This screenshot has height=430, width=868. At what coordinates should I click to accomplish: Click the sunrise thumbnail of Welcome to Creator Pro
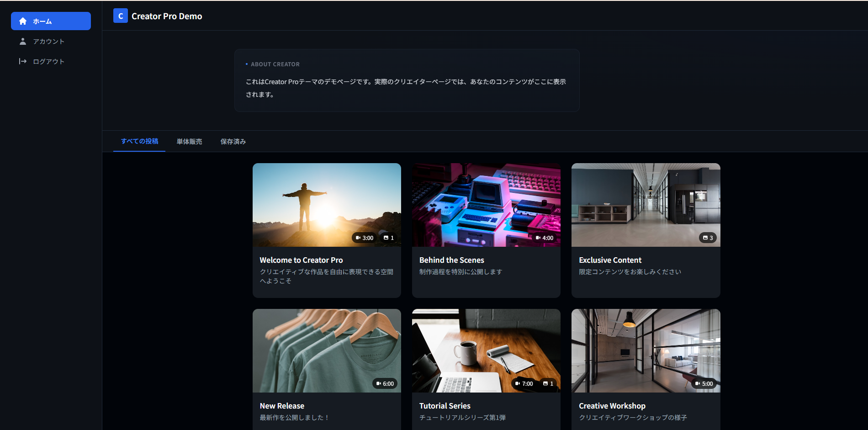326,204
